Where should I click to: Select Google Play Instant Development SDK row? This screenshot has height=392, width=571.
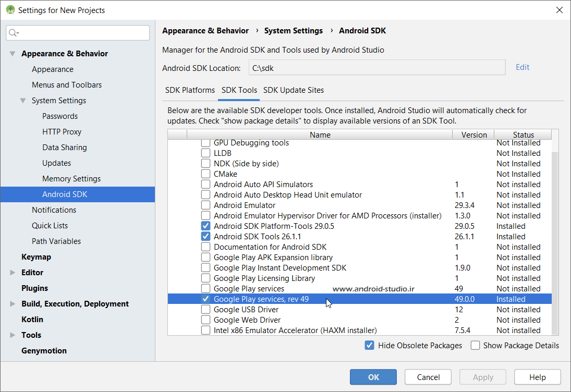(x=359, y=268)
